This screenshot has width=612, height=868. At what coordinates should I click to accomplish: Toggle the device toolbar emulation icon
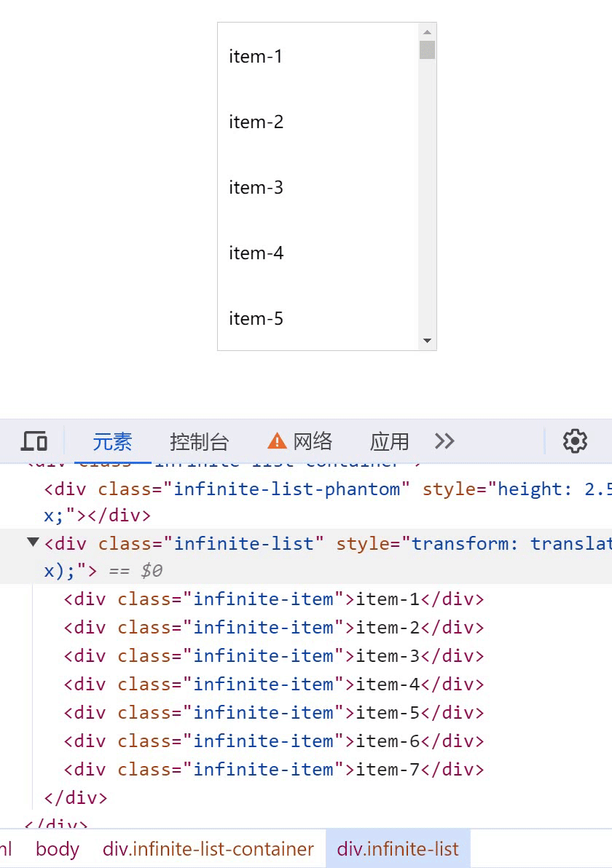[34, 441]
